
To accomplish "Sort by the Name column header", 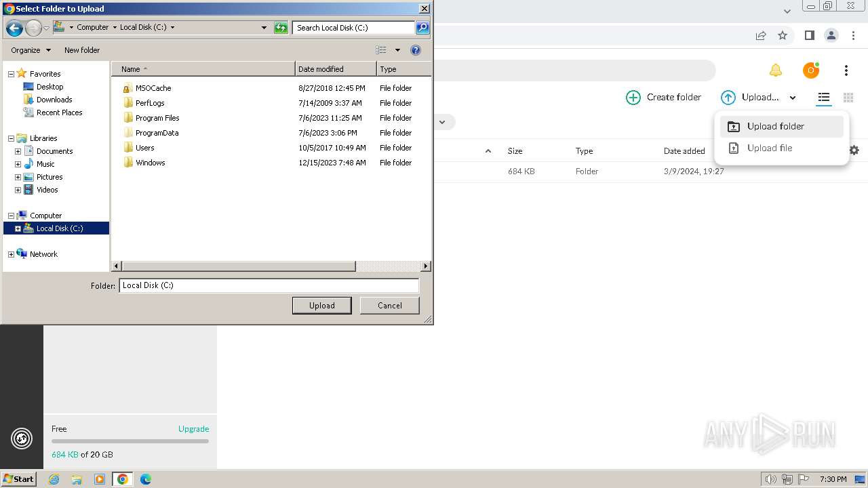I will pos(203,69).
